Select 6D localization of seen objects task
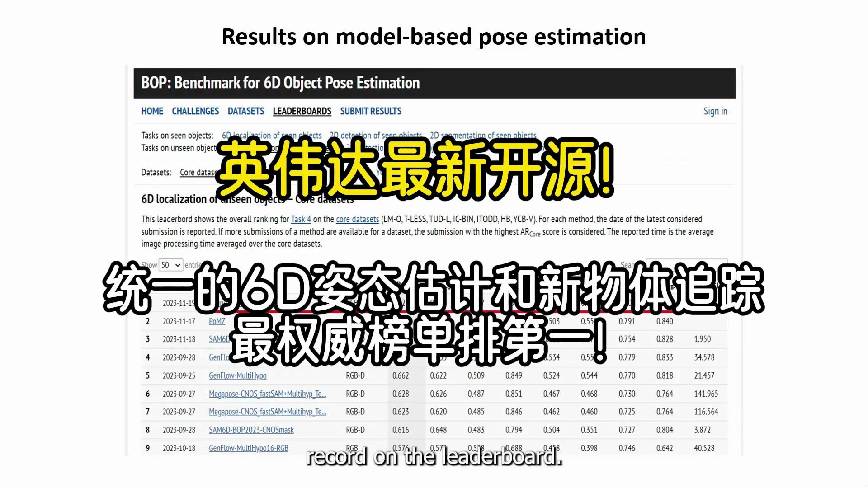Image resolution: width=868 pixels, height=488 pixels. pyautogui.click(x=271, y=135)
